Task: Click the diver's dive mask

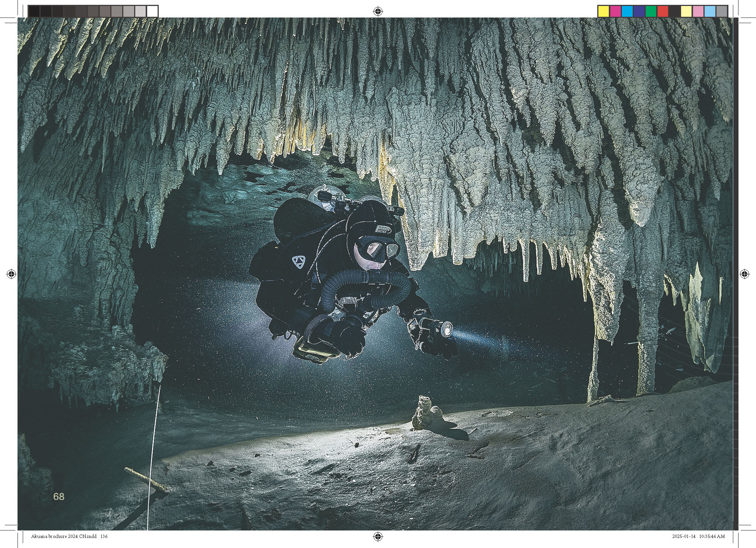Action: (x=377, y=248)
